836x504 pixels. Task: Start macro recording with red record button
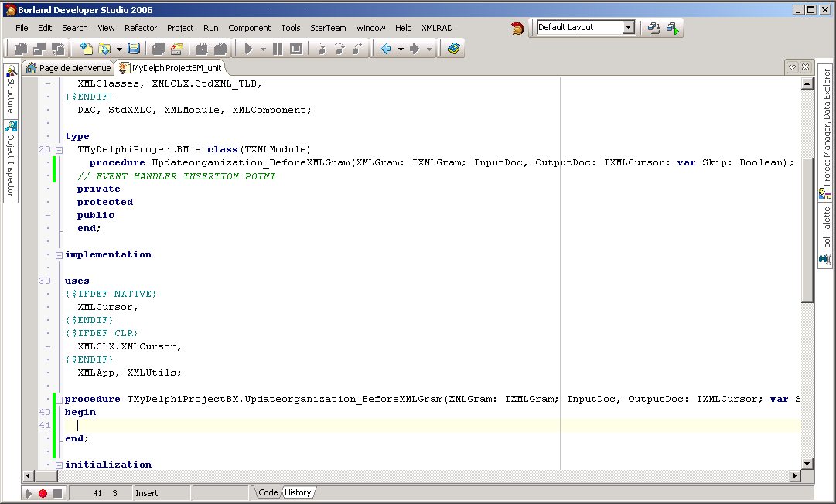click(x=43, y=493)
